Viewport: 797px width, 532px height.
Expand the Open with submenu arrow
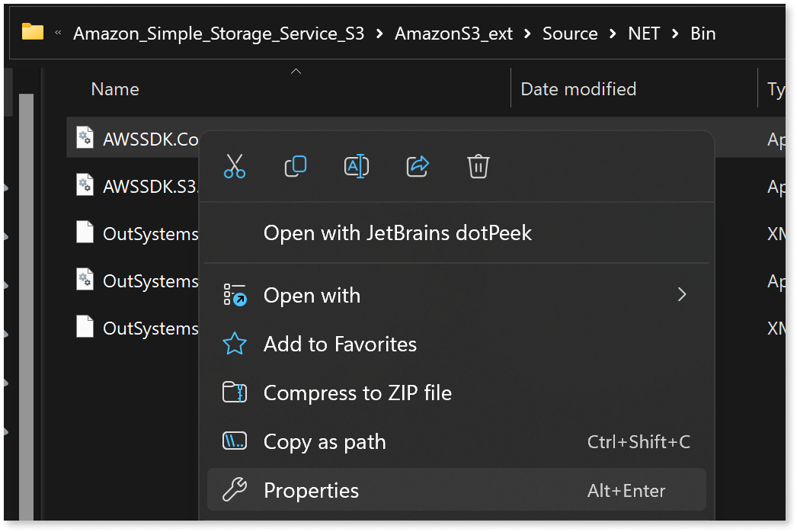(682, 295)
